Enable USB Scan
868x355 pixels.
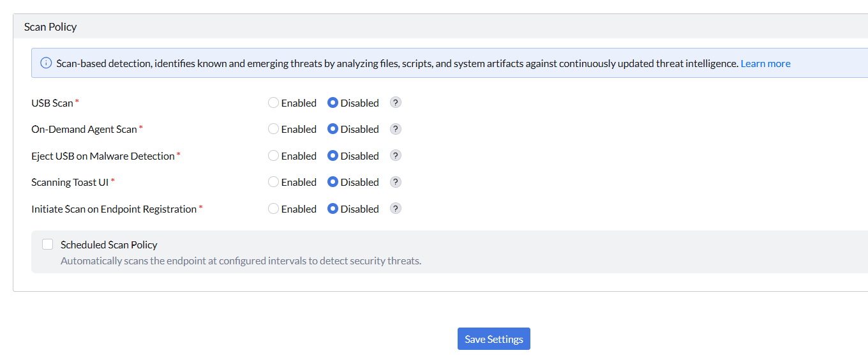tap(273, 103)
